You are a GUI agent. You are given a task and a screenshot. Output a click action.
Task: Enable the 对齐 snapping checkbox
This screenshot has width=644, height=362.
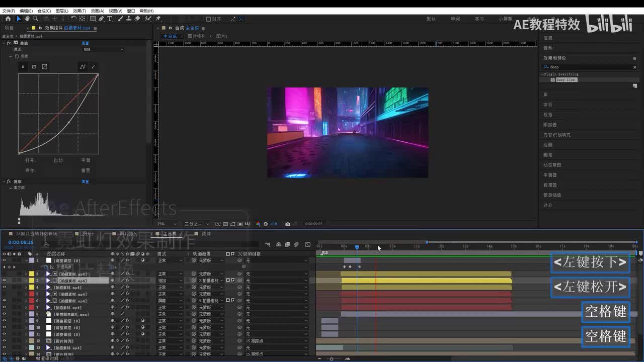click(208, 19)
